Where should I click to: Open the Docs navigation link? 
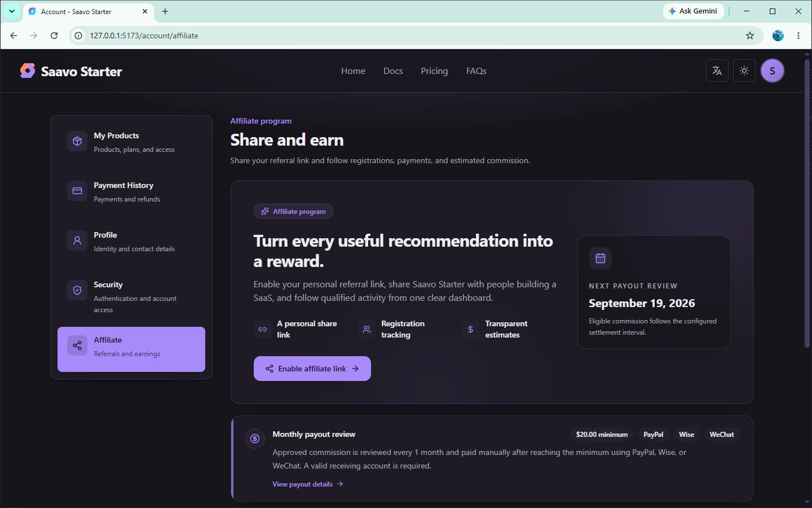(393, 71)
